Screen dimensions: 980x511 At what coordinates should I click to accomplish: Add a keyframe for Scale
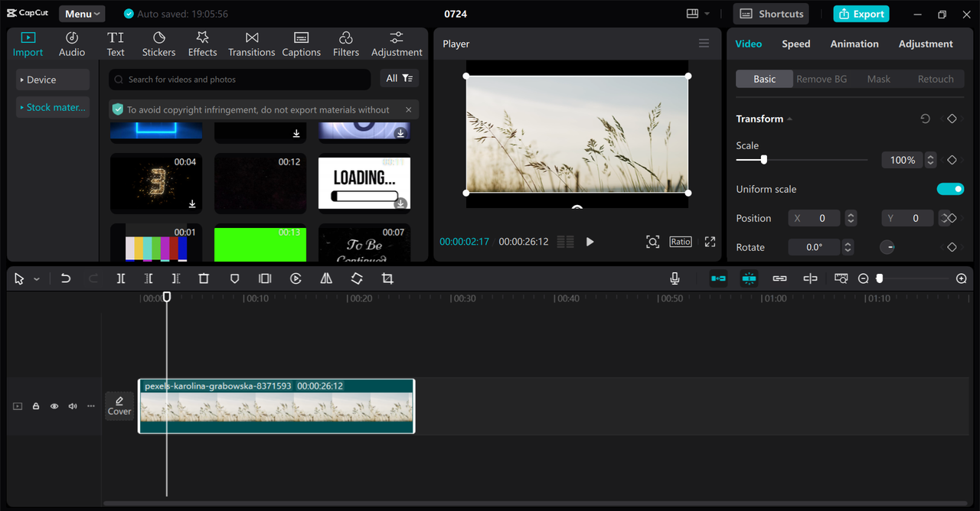click(952, 160)
